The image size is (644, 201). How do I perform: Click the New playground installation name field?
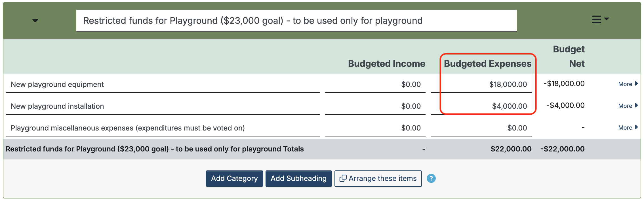(163, 106)
